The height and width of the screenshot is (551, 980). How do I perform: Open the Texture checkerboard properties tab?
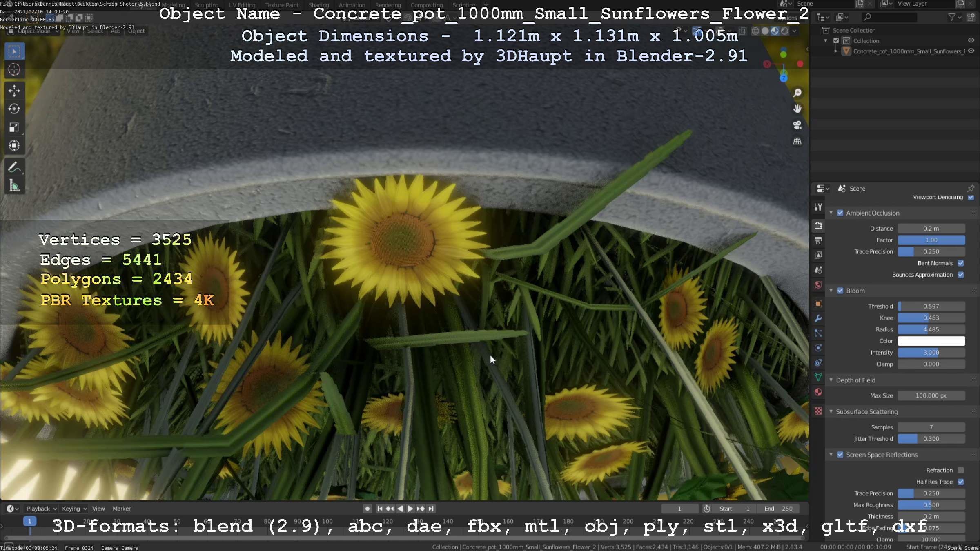click(x=818, y=411)
